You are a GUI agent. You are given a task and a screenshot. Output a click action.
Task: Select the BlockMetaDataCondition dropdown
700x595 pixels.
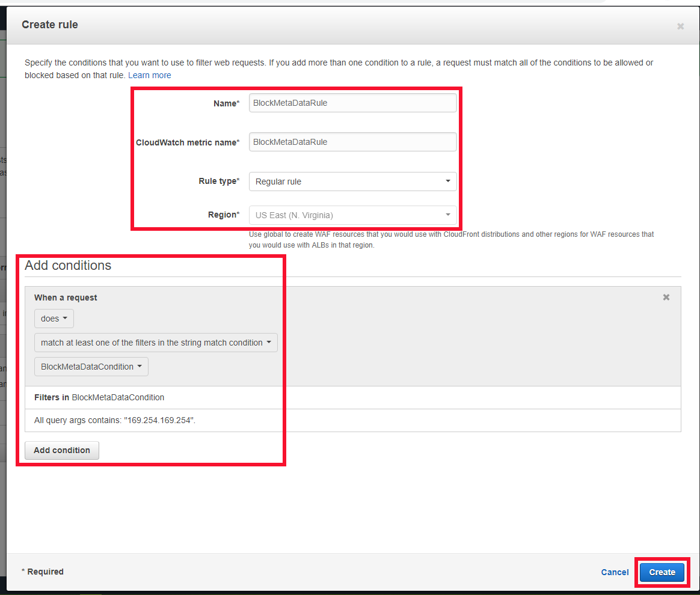click(x=91, y=367)
